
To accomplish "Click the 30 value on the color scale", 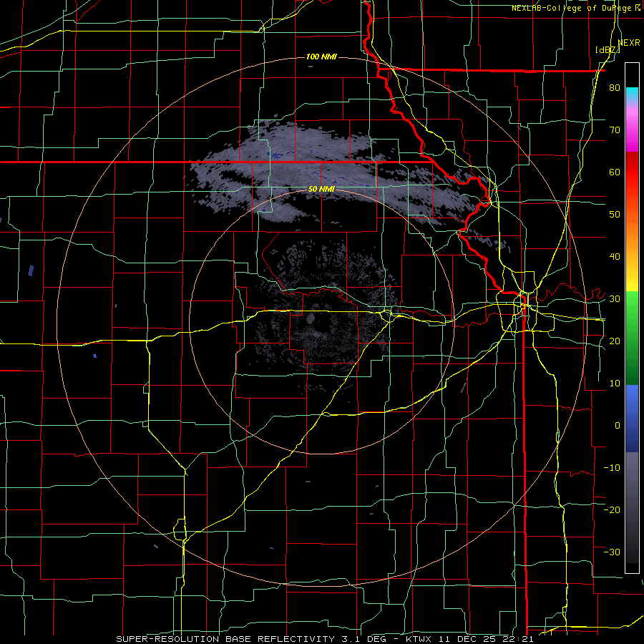I will (615, 299).
